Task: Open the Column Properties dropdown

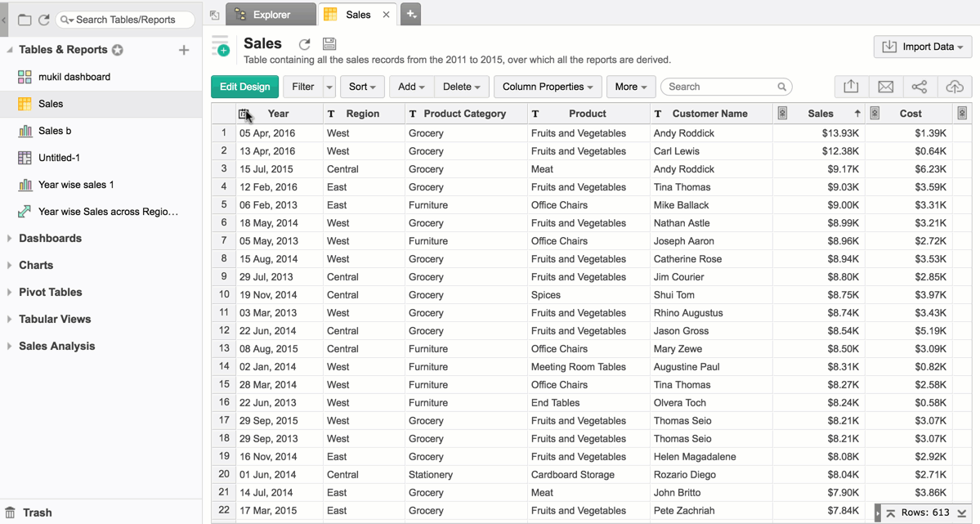Action: (x=548, y=87)
